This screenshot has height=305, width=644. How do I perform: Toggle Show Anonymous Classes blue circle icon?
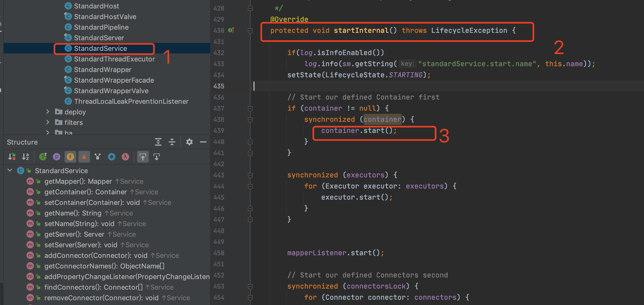112,157
